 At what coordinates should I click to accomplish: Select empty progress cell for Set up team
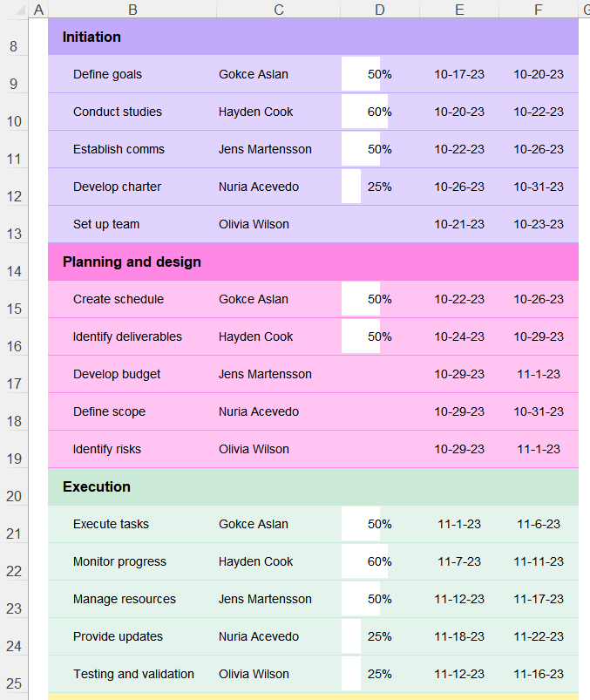click(380, 224)
